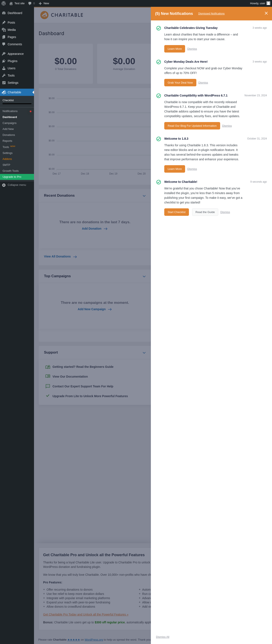Click the Welcome to Charitable! notification's check circle

(159, 182)
